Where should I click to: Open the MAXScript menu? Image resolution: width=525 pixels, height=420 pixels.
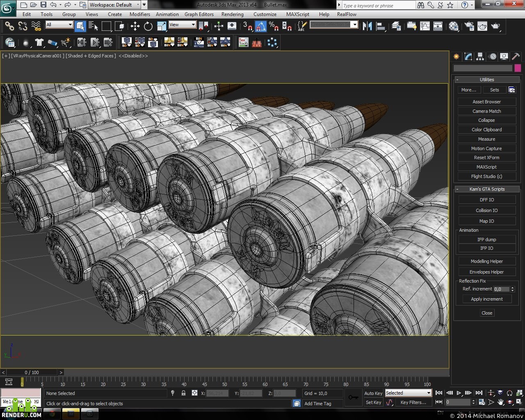[x=298, y=14]
